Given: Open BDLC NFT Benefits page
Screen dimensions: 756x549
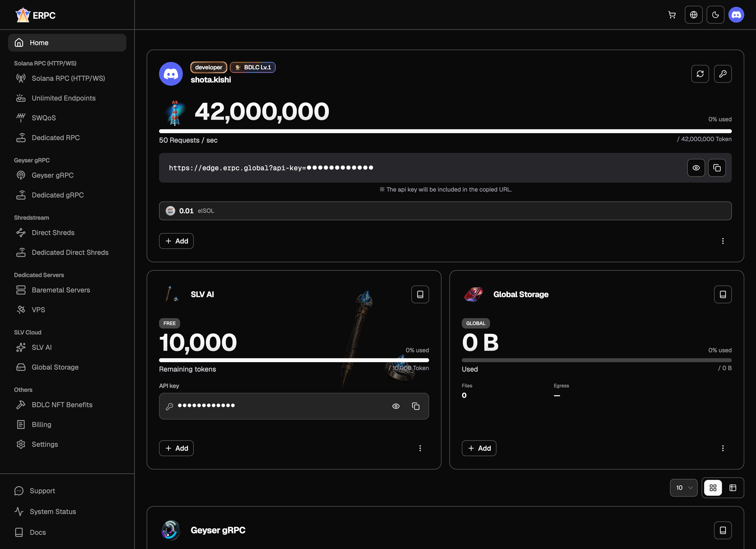Looking at the screenshot, I should coord(62,404).
